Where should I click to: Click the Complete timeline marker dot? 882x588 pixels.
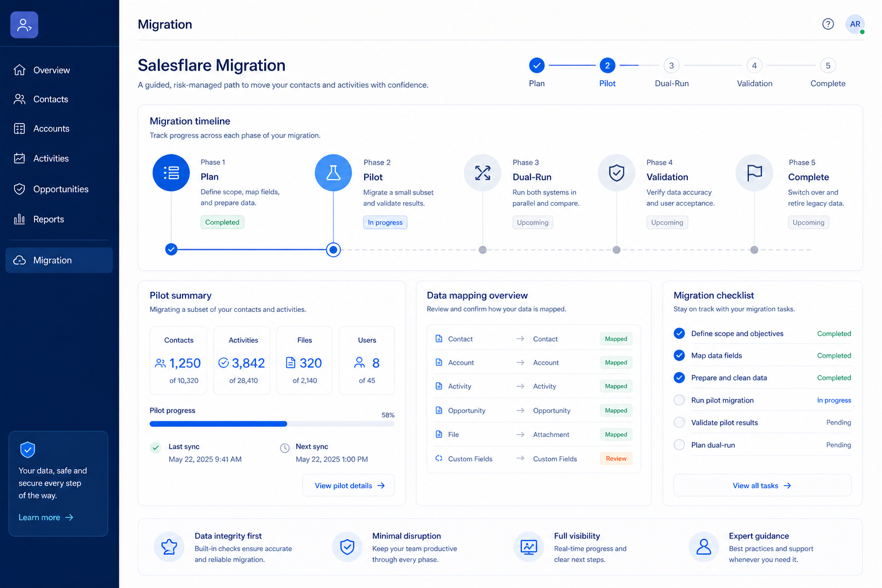pos(755,250)
